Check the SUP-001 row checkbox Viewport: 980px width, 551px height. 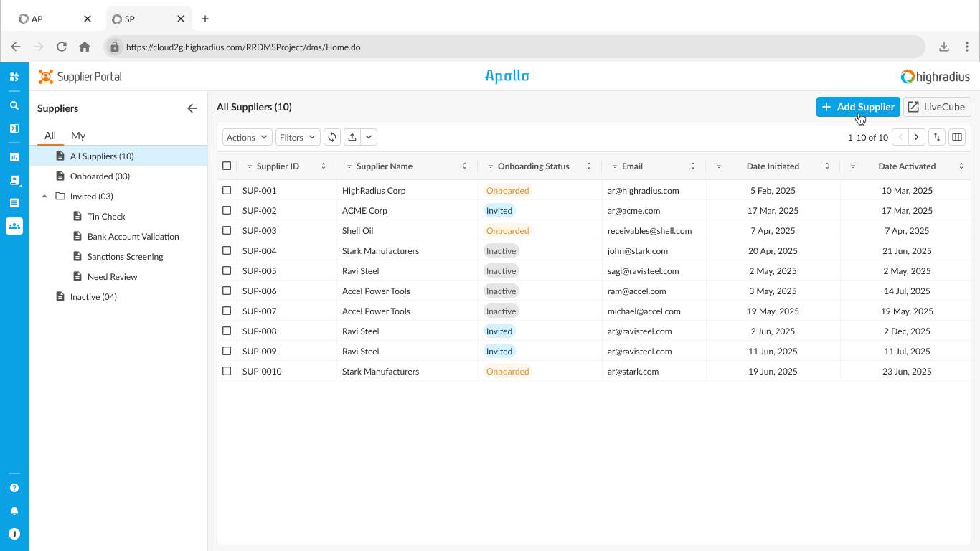click(227, 190)
